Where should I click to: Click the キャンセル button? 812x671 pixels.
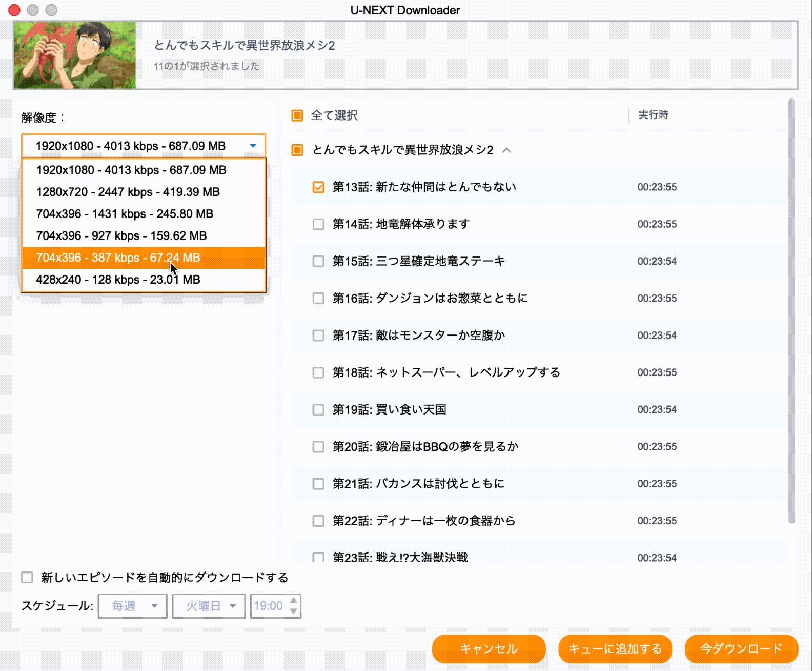click(x=489, y=649)
